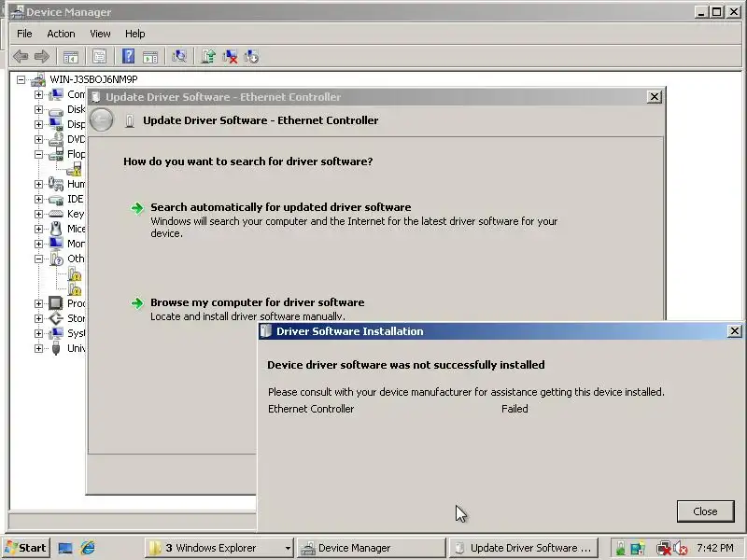Toggle the console tree show/hide toolbar icon
The image size is (747, 560).
coord(71,57)
